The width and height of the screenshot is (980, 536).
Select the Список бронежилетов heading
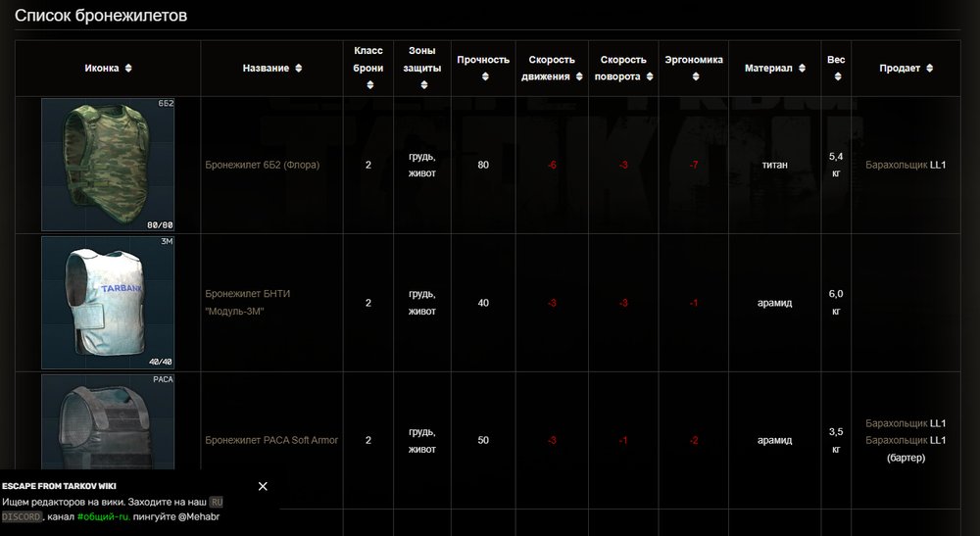tap(101, 16)
